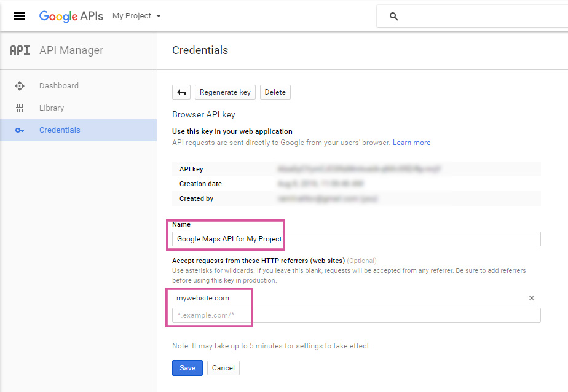Viewport: 568px width, 392px height.
Task: Click the blurred API key value
Action: click(x=359, y=169)
